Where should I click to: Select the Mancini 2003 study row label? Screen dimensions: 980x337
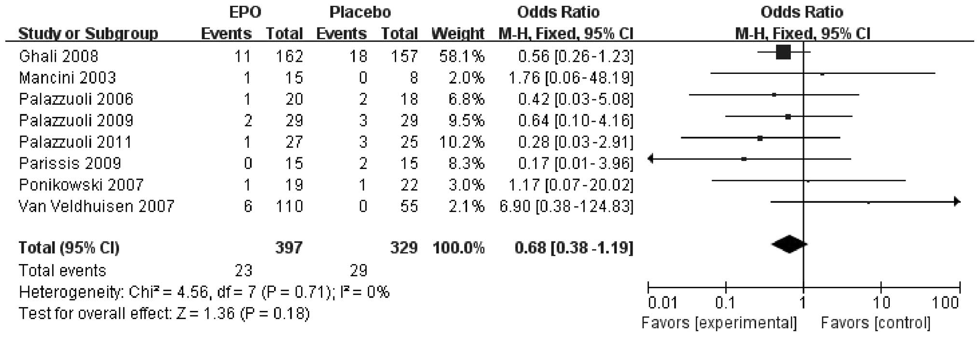click(68, 78)
